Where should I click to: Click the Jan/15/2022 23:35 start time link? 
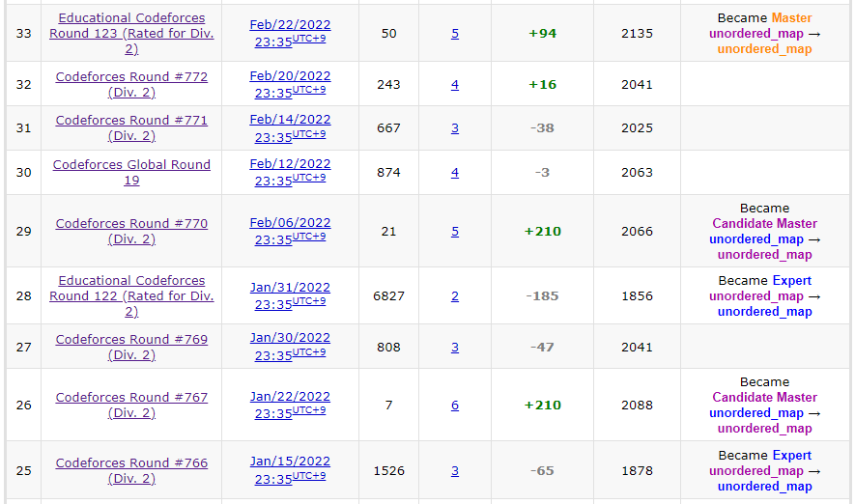pos(290,471)
